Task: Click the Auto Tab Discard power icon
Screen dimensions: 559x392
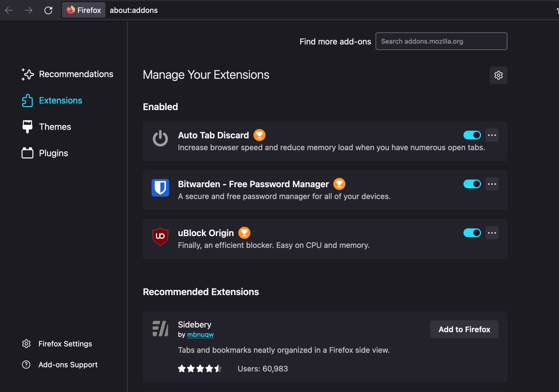Action: coord(160,138)
